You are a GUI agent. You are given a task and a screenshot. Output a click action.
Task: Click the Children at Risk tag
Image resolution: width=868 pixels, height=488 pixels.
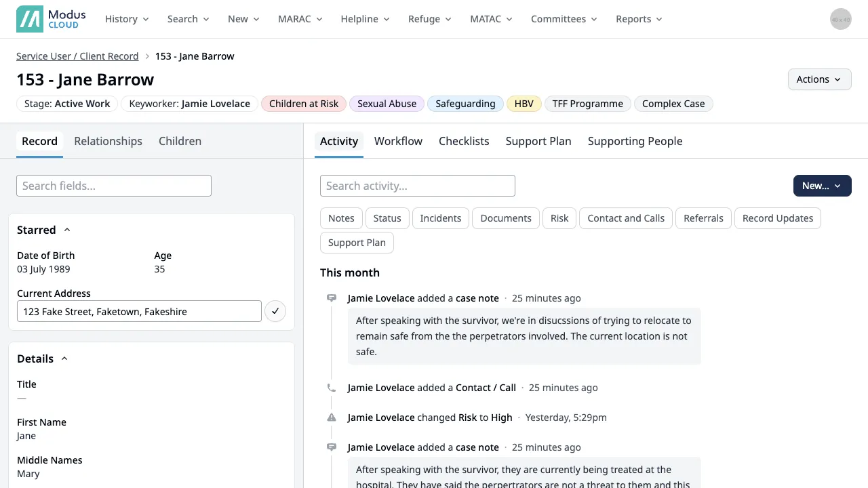[x=304, y=104]
